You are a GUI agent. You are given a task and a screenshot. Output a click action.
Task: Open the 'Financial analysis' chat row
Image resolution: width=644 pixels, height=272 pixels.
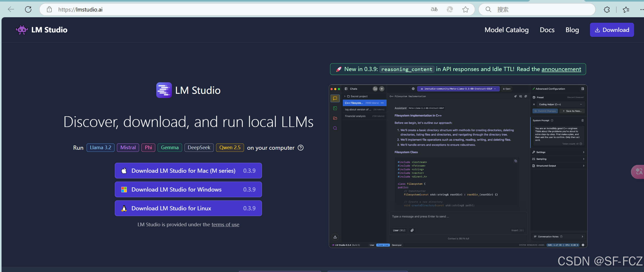click(365, 116)
